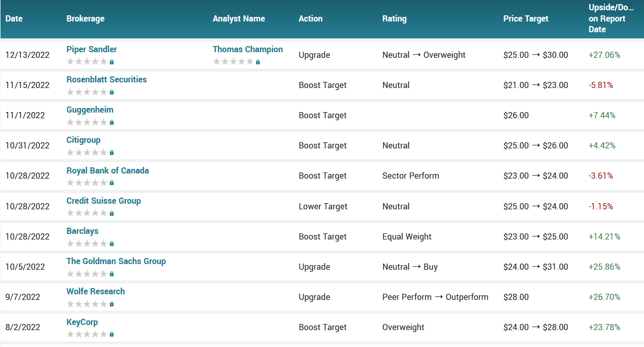
Task: Click the lock icon under Wolfe Research
Action: [x=112, y=304]
